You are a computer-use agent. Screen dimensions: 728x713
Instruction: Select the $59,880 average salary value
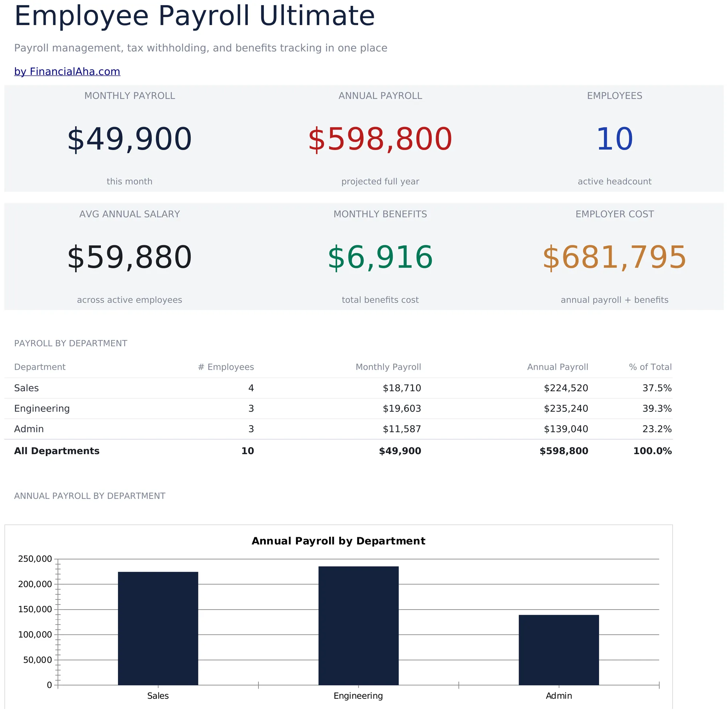coord(130,258)
